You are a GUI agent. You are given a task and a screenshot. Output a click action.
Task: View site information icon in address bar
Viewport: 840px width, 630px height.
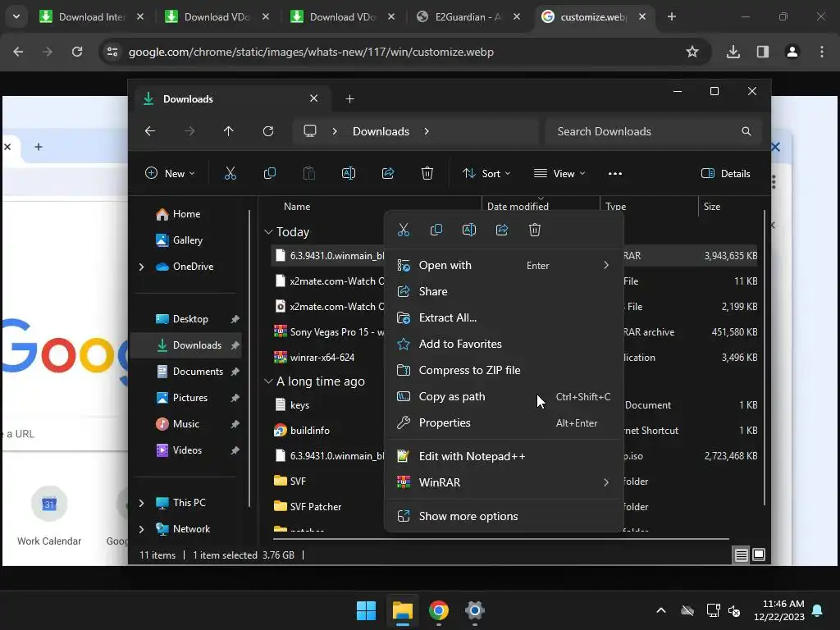point(112,52)
